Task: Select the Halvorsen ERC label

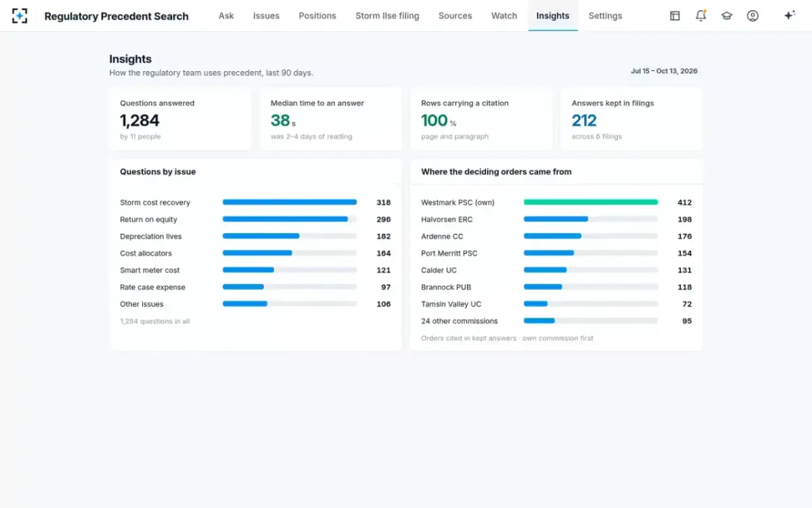Action: tap(447, 219)
